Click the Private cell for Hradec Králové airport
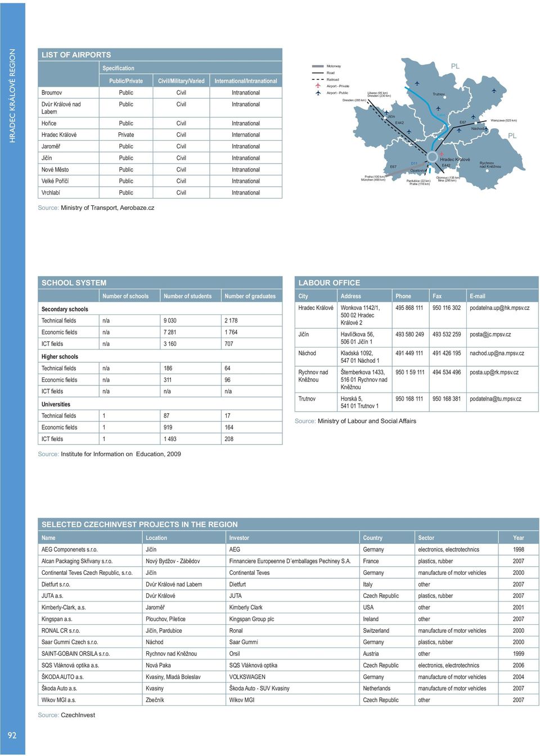 pyautogui.click(x=126, y=135)
